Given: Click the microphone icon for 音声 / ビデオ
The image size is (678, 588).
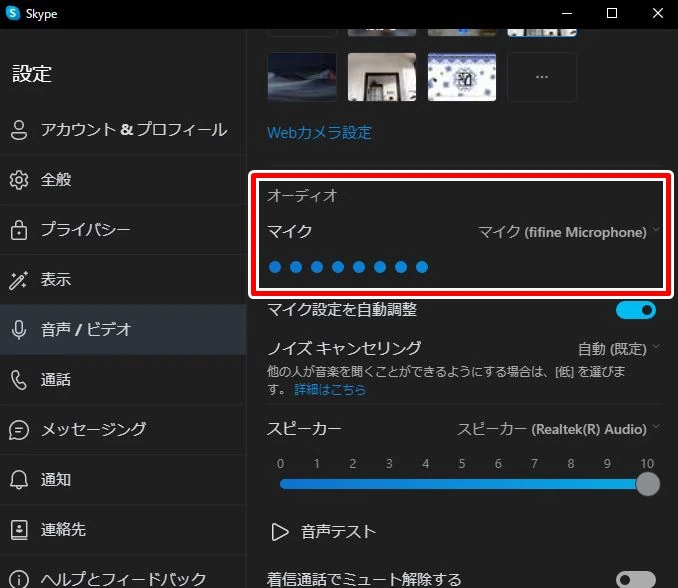Looking at the screenshot, I should (18, 329).
